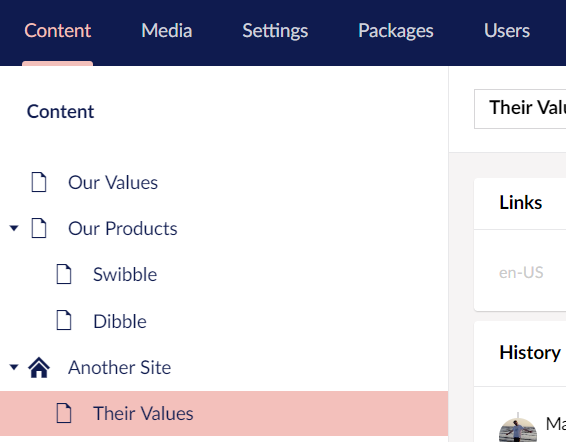Open the Our Values page
Viewport: 566px width, 442px height.
coord(113,182)
